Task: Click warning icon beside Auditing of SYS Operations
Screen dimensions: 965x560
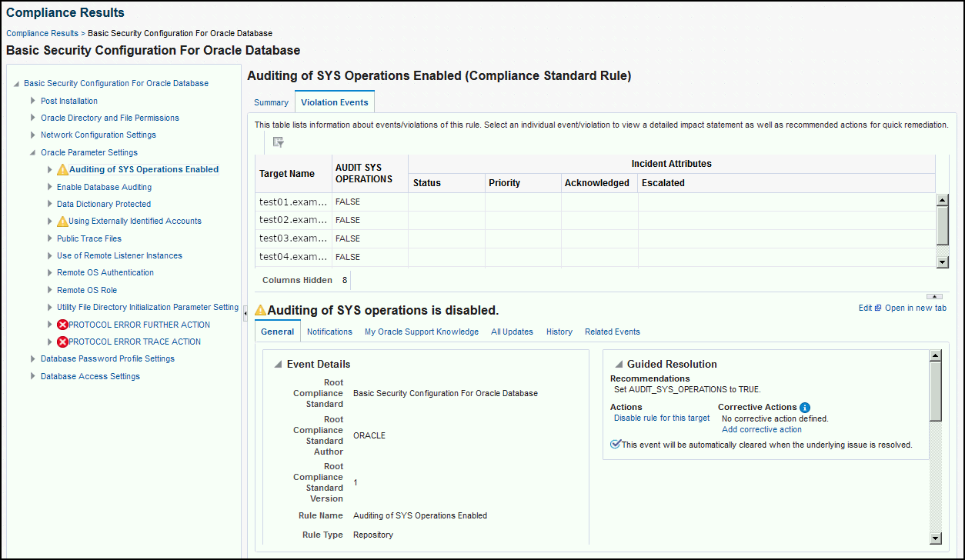Action: pyautogui.click(x=62, y=170)
